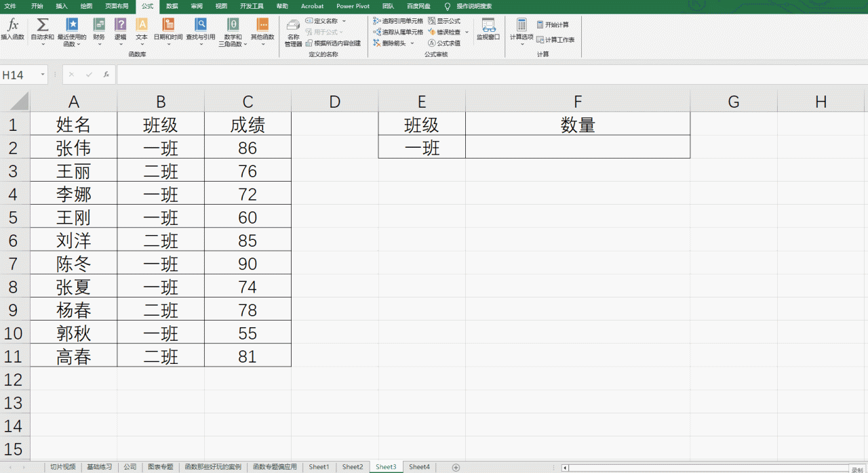Select the cell containing 郭秋
868x473 pixels.
click(x=73, y=333)
